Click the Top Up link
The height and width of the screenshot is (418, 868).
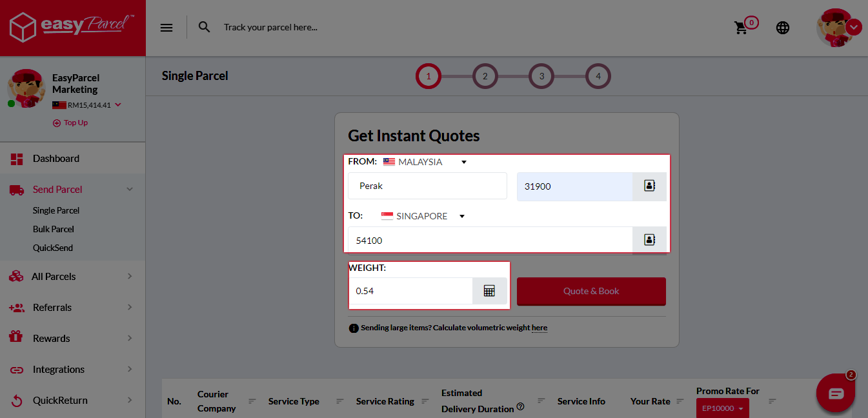point(76,123)
